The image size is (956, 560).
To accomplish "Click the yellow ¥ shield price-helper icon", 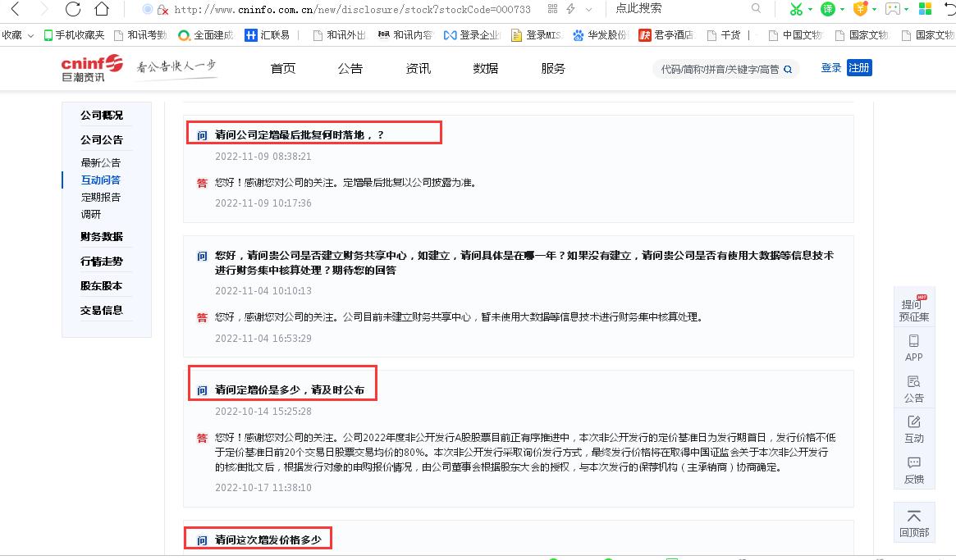I will tap(860, 9).
